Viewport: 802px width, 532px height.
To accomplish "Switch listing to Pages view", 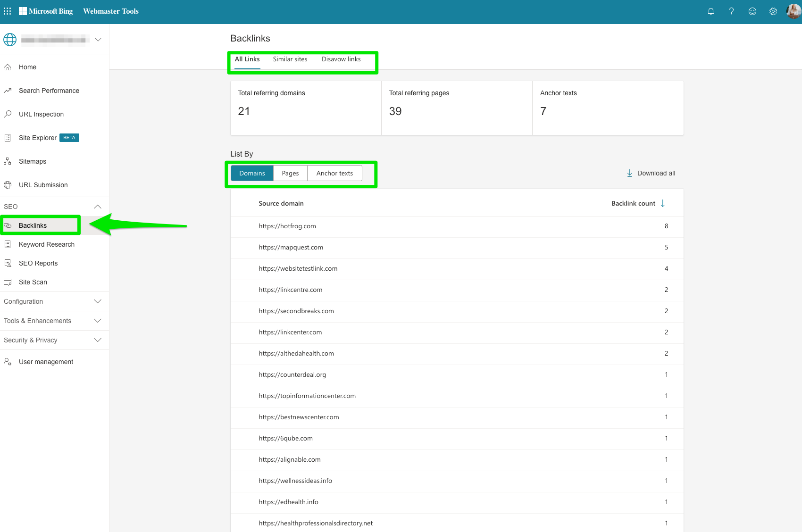I will point(290,173).
